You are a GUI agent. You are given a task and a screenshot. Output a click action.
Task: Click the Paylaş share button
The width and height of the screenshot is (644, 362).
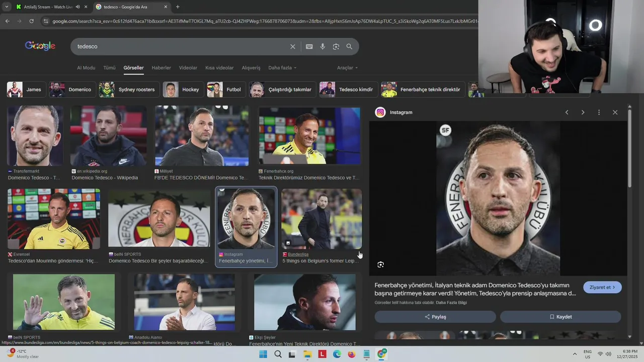tap(435, 317)
